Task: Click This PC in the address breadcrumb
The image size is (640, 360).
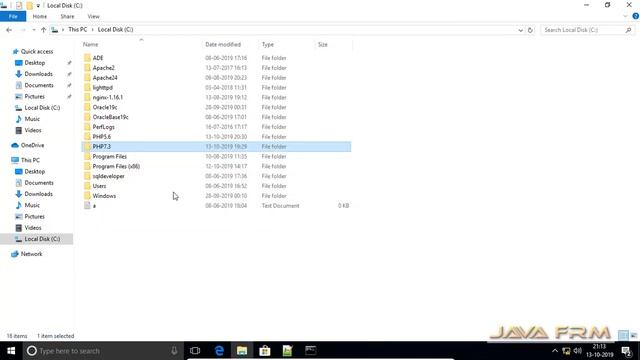Action: click(x=78, y=29)
